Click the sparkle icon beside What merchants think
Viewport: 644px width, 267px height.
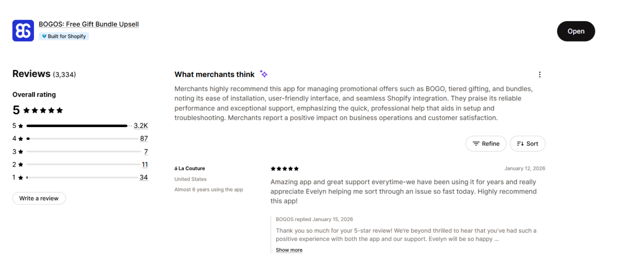(x=263, y=73)
